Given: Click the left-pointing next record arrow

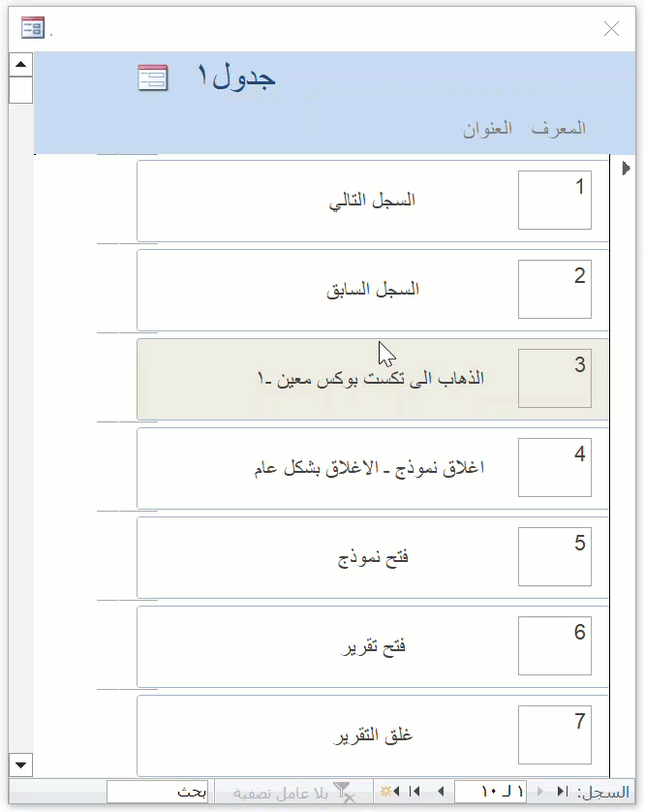Looking at the screenshot, I should click(441, 792).
